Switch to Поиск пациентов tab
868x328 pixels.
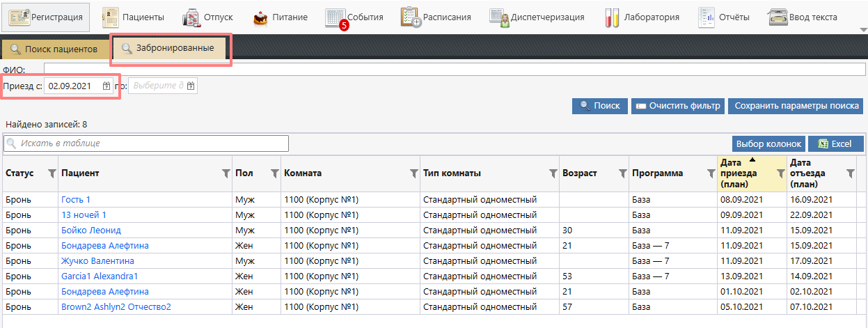54,49
